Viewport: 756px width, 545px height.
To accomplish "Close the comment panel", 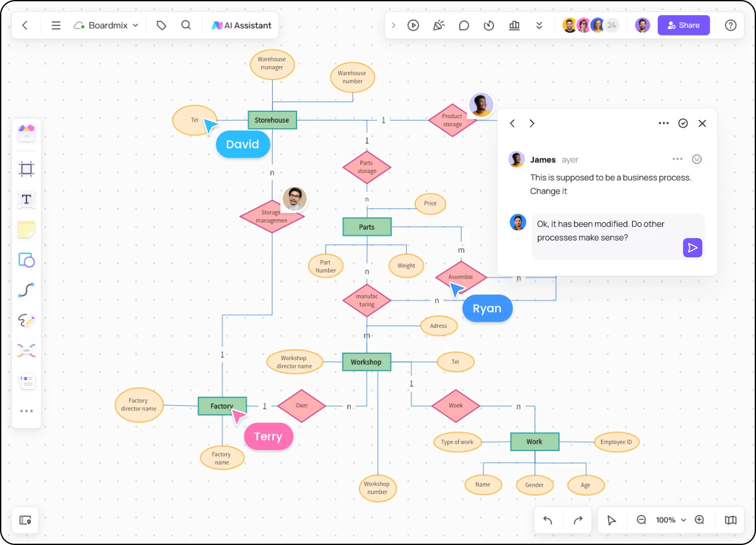I will [x=702, y=123].
